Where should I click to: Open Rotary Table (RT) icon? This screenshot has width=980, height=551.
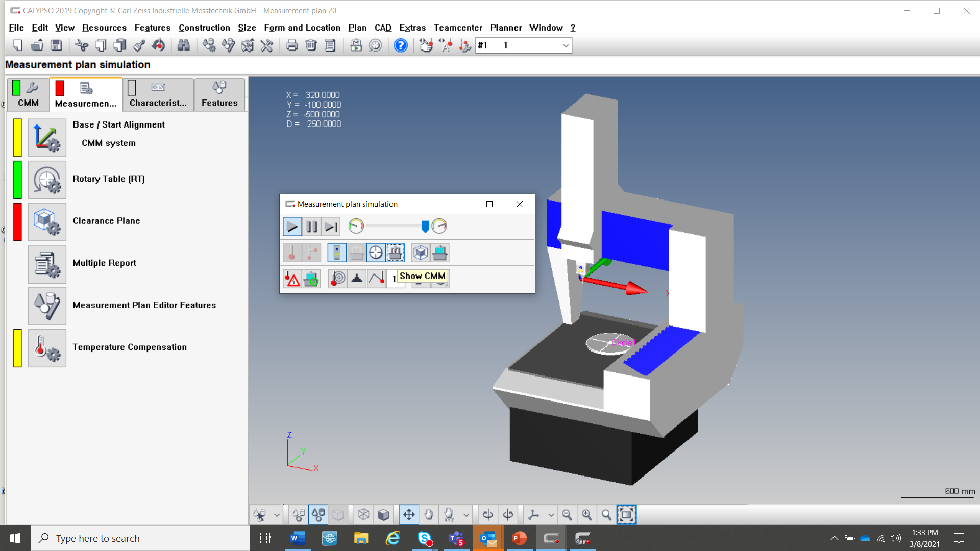pyautogui.click(x=47, y=180)
